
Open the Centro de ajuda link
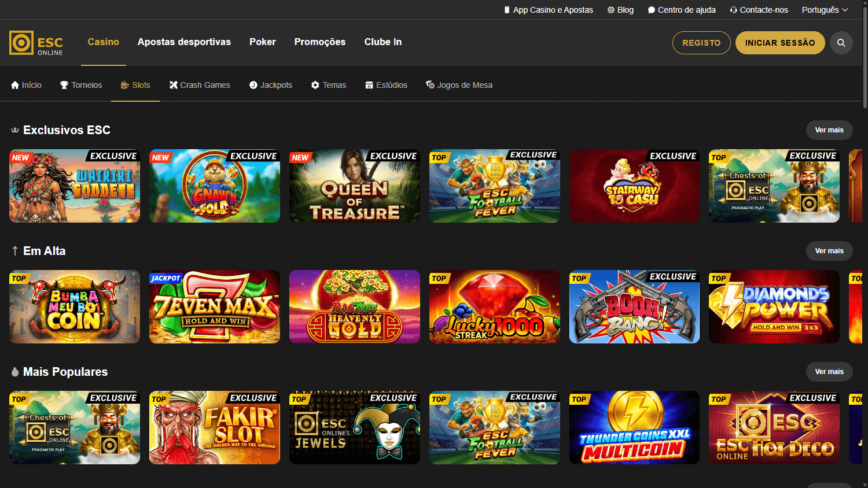(682, 10)
